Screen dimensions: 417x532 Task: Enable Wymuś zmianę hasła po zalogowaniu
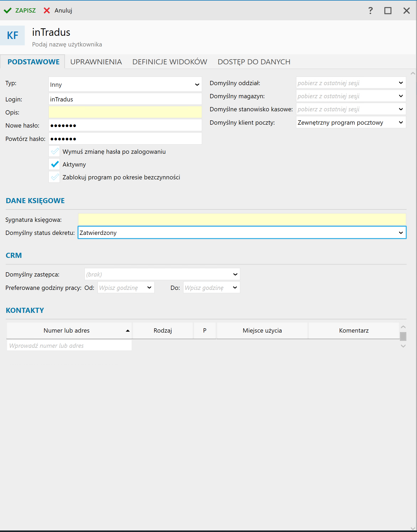coord(55,152)
